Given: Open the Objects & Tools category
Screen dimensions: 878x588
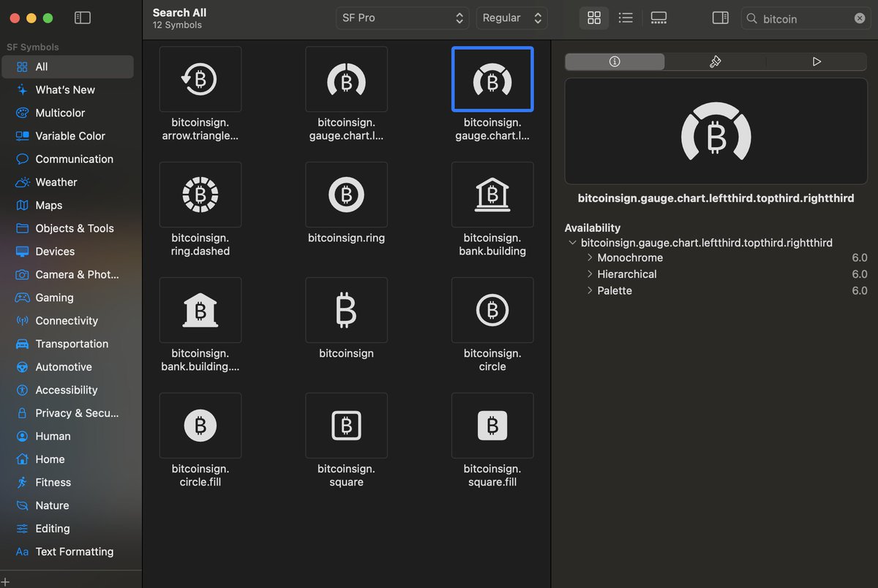Looking at the screenshot, I should (68, 228).
